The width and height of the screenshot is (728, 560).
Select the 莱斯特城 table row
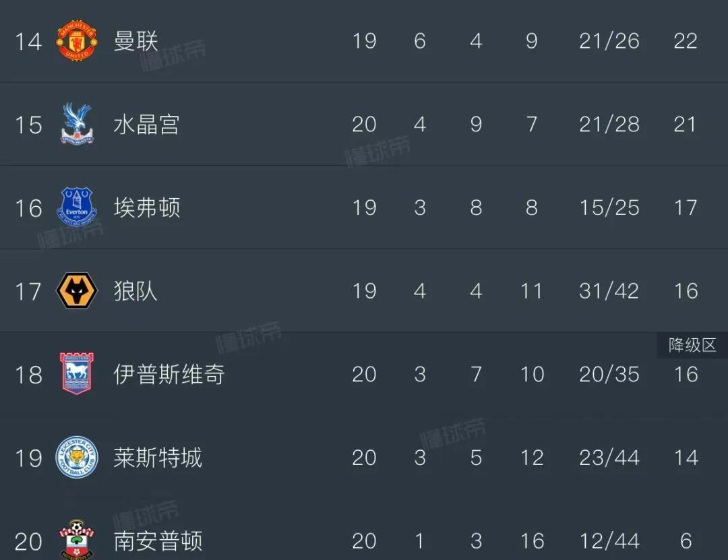[364, 458]
